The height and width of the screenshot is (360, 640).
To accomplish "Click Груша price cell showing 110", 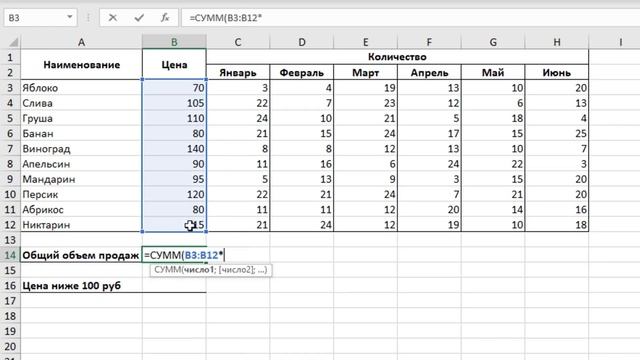I will pyautogui.click(x=174, y=118).
